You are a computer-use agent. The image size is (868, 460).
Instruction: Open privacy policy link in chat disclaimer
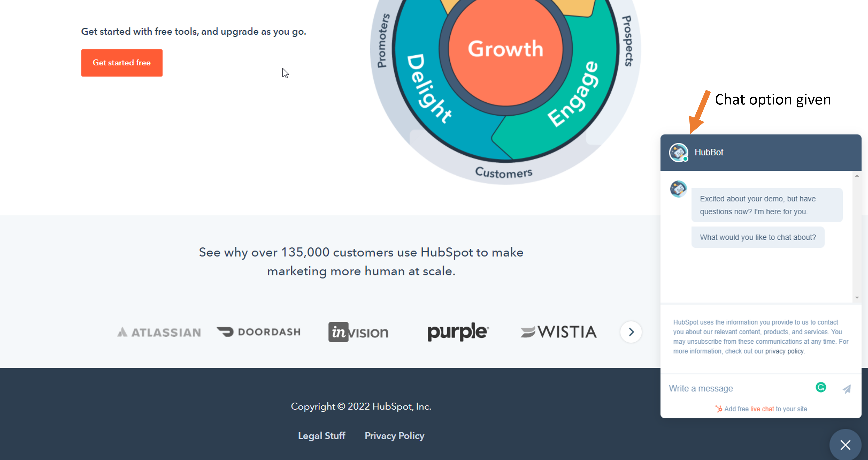click(784, 351)
